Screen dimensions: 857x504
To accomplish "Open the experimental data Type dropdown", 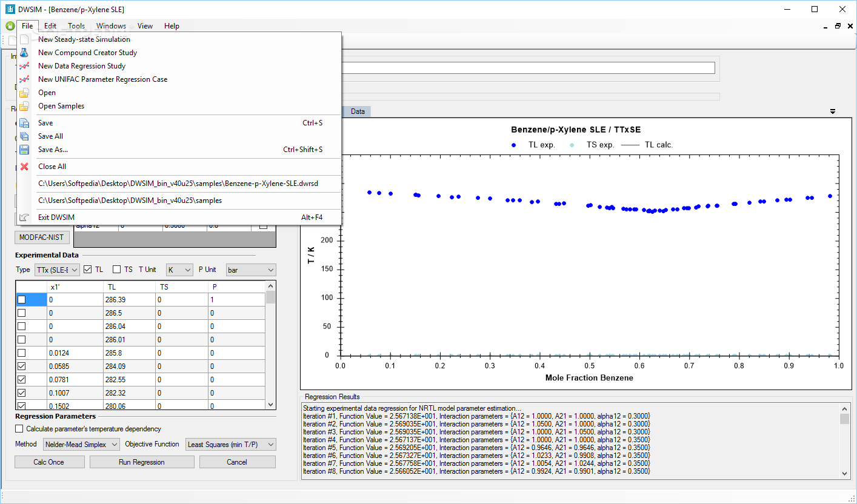I will point(57,270).
